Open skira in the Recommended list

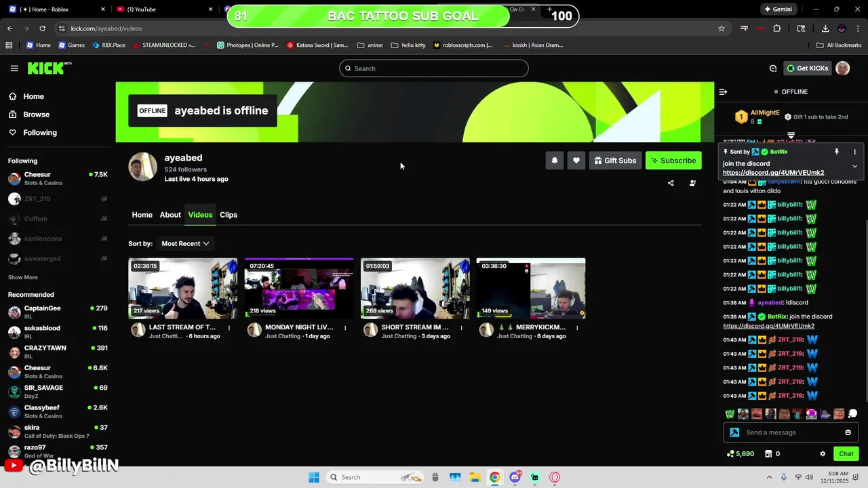[58, 432]
